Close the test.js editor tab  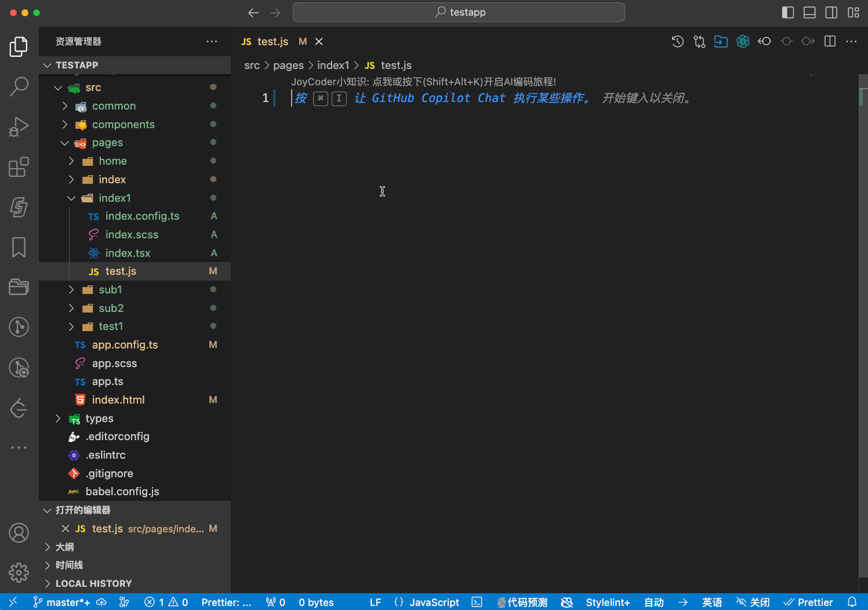tap(319, 41)
